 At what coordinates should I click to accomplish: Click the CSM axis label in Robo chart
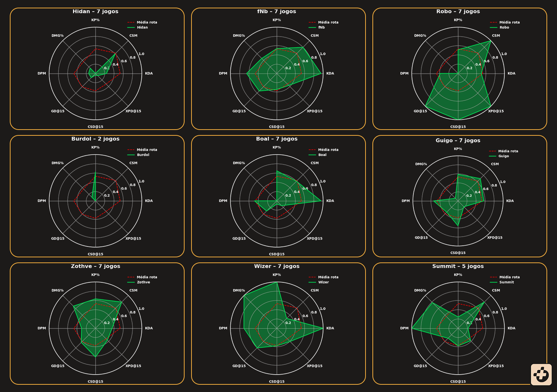(x=496, y=36)
